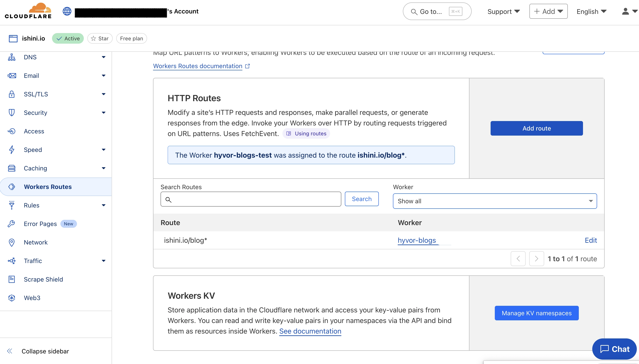Open the Add dropdown in header
This screenshot has width=639, height=364.
coord(548,11)
